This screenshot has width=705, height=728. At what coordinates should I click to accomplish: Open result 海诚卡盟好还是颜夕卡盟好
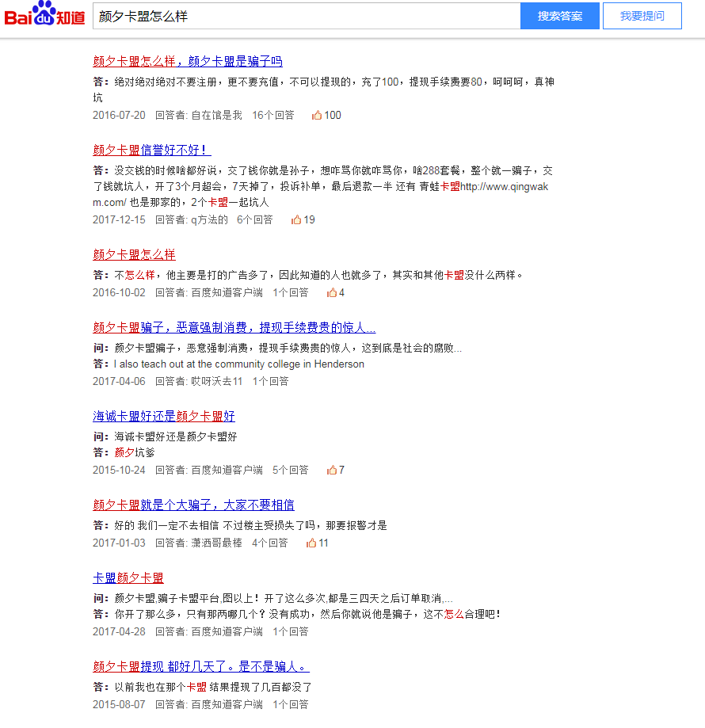point(164,416)
